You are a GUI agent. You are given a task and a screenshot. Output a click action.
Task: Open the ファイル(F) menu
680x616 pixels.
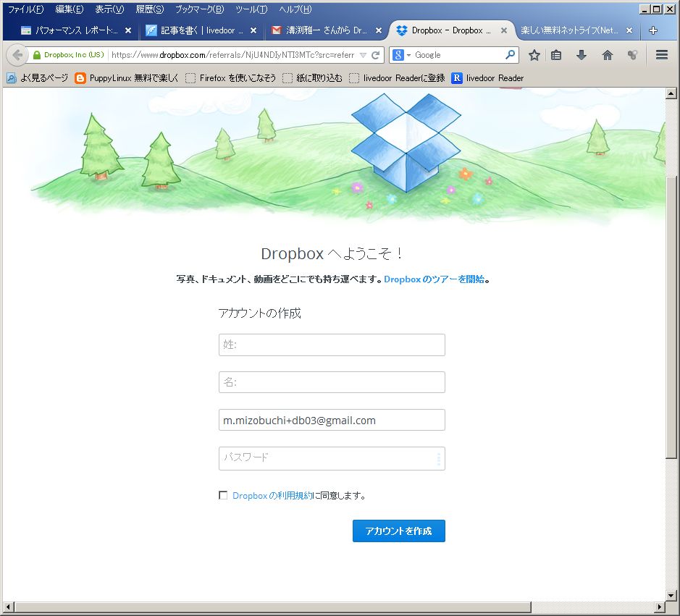(25, 9)
